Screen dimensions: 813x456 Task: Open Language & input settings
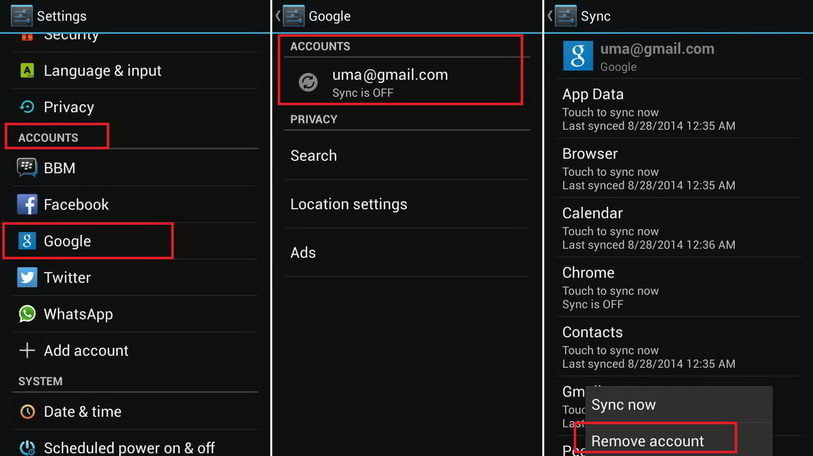[135, 70]
